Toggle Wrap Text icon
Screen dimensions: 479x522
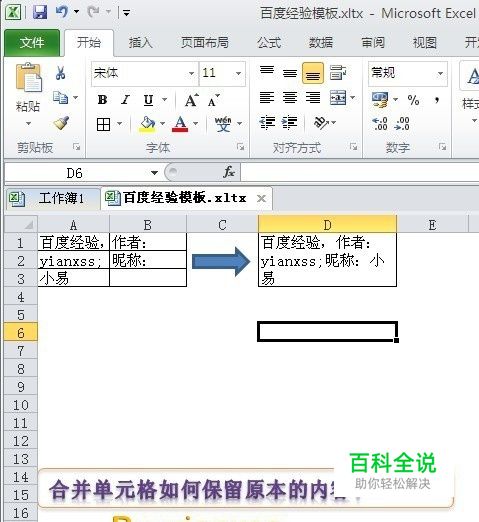coord(337,73)
